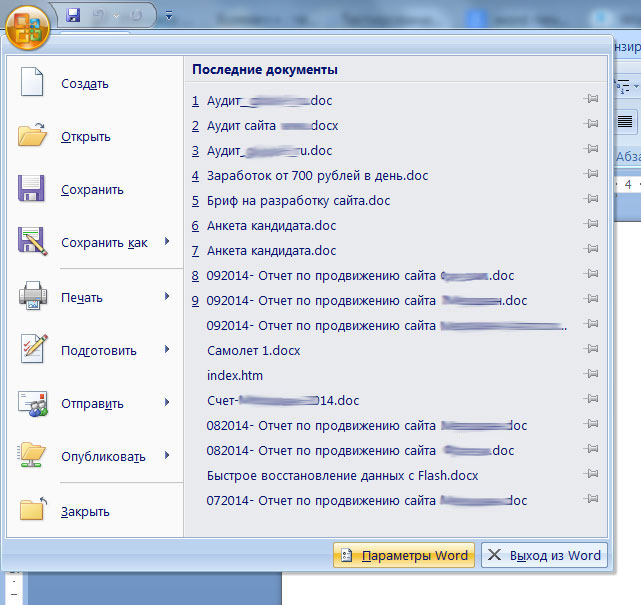Choose Сохранить как menu item

pos(95,242)
